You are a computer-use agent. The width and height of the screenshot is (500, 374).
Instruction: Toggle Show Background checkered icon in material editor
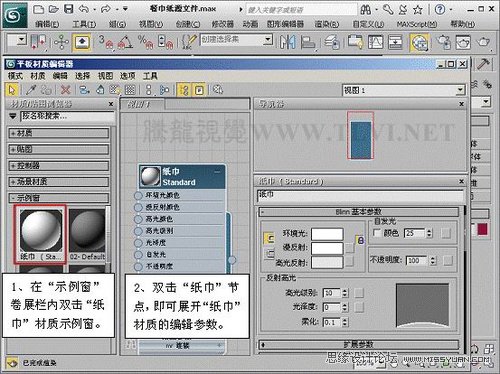click(x=130, y=90)
